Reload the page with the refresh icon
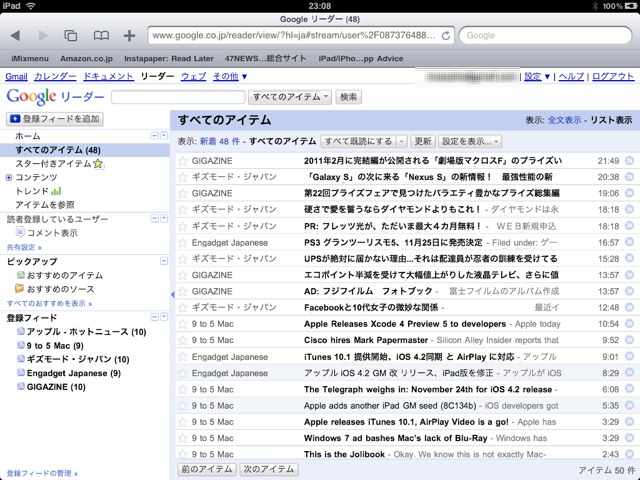 (x=446, y=36)
